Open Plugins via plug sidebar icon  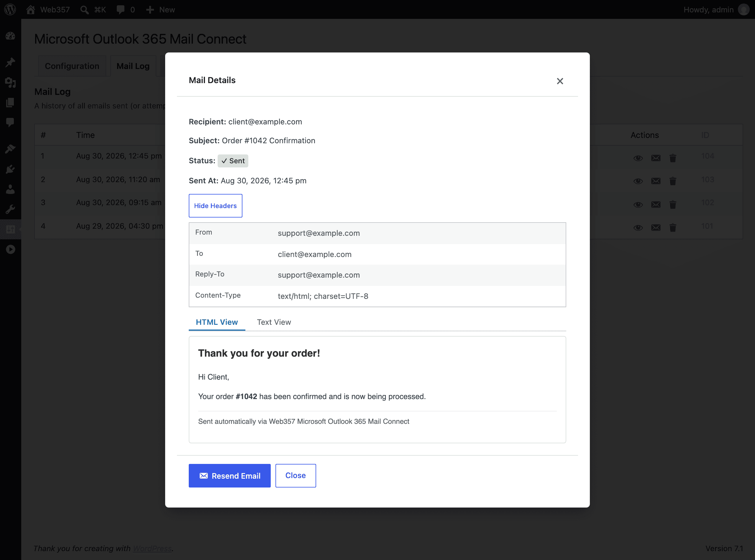coord(11,169)
